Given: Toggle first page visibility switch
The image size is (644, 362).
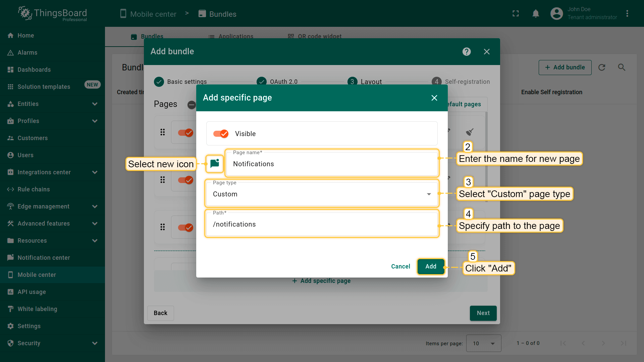Looking at the screenshot, I should (x=185, y=133).
